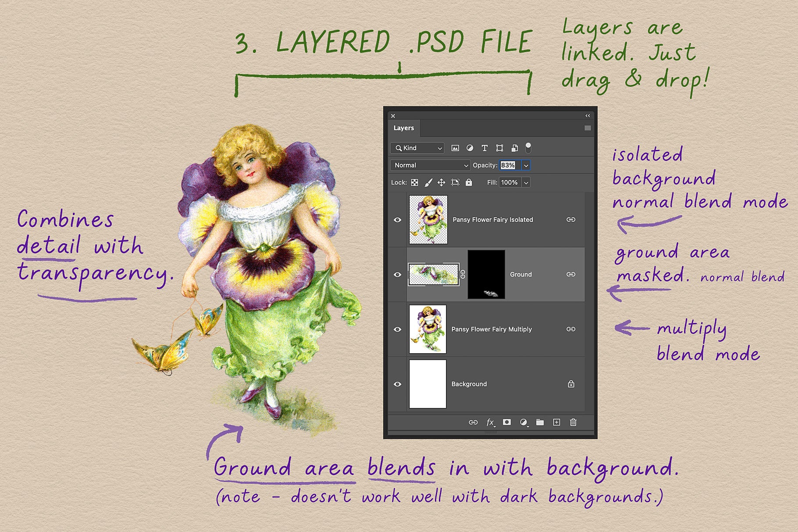Click the Opacity label
798x532 pixels.
[x=485, y=165]
